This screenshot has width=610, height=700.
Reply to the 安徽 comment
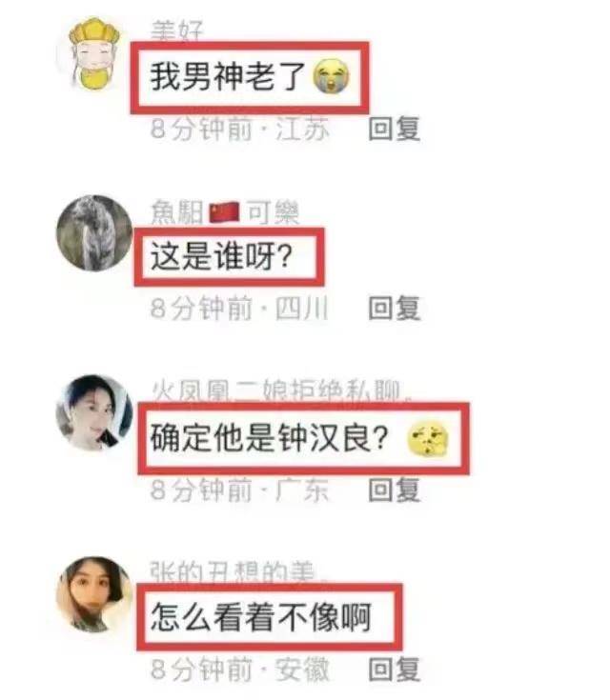pyautogui.click(x=395, y=670)
